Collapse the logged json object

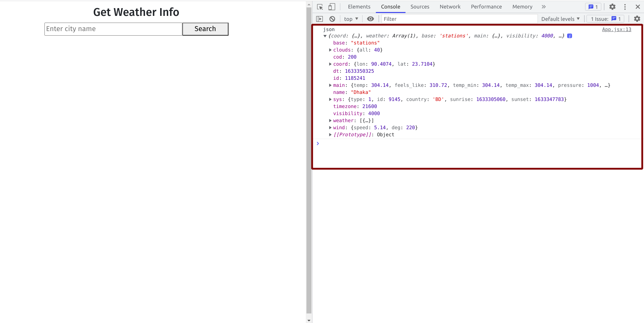pyautogui.click(x=325, y=36)
